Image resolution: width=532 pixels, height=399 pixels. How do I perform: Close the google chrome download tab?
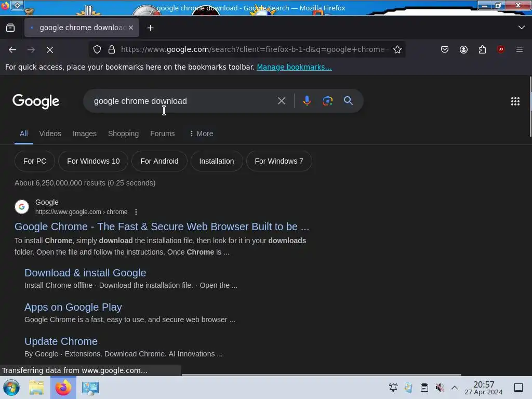pos(131,28)
